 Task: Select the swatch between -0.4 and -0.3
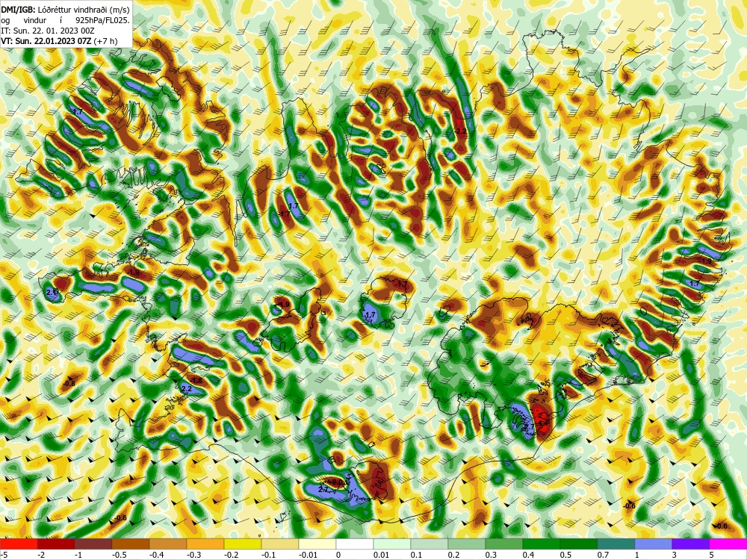point(167,544)
